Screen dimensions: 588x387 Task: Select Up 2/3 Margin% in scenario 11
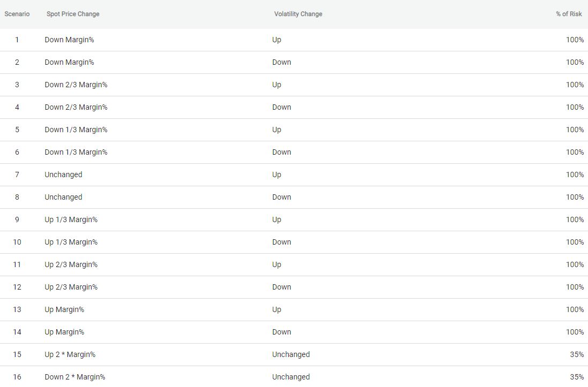pos(71,265)
